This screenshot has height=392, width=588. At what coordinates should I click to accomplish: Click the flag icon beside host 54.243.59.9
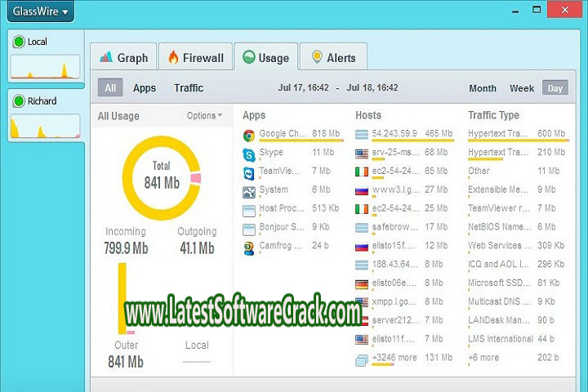363,135
